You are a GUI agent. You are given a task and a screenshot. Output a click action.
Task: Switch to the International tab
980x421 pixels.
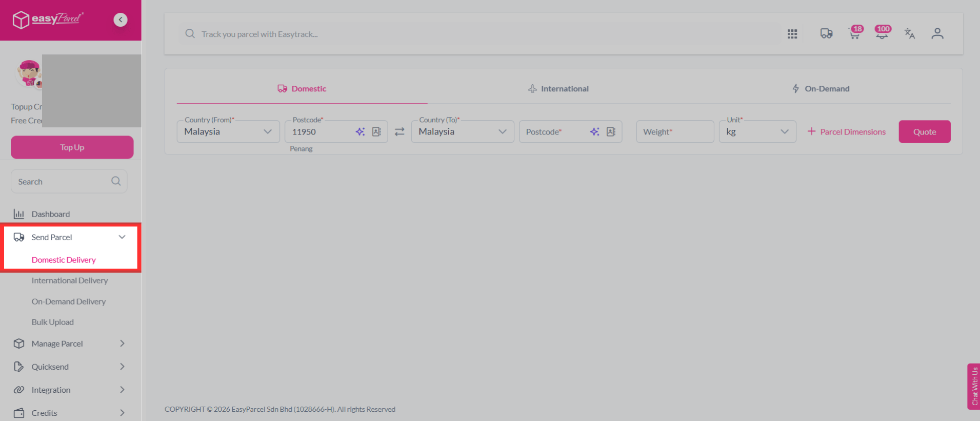click(x=558, y=89)
